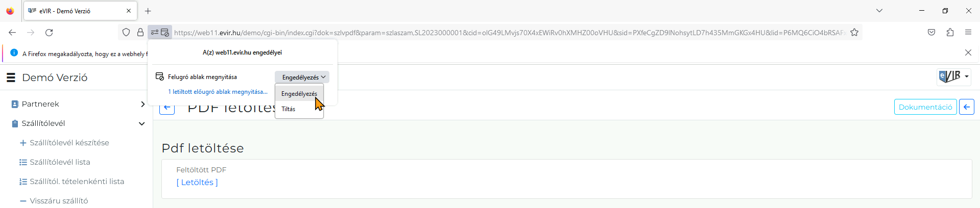Reload the page with the refresh icon
This screenshot has width=980, height=208.
(x=49, y=33)
